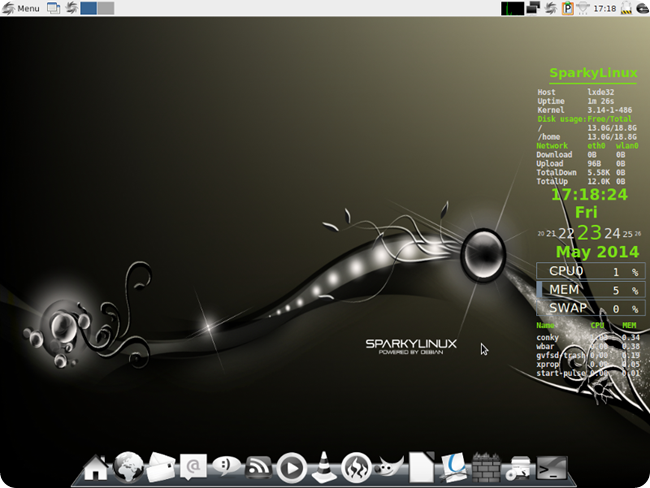Open the Menu button in the panel
Viewport: 650px width, 488px height.
(21, 8)
